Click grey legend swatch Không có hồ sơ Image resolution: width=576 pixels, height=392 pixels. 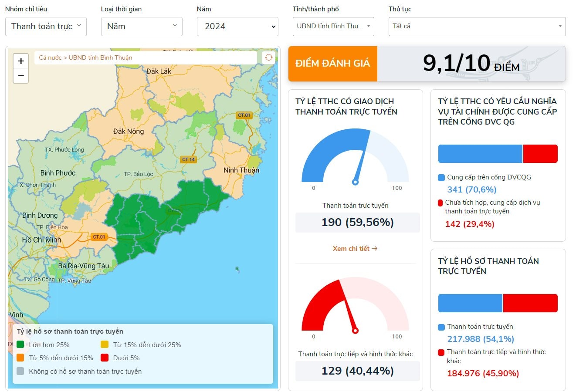click(x=20, y=371)
